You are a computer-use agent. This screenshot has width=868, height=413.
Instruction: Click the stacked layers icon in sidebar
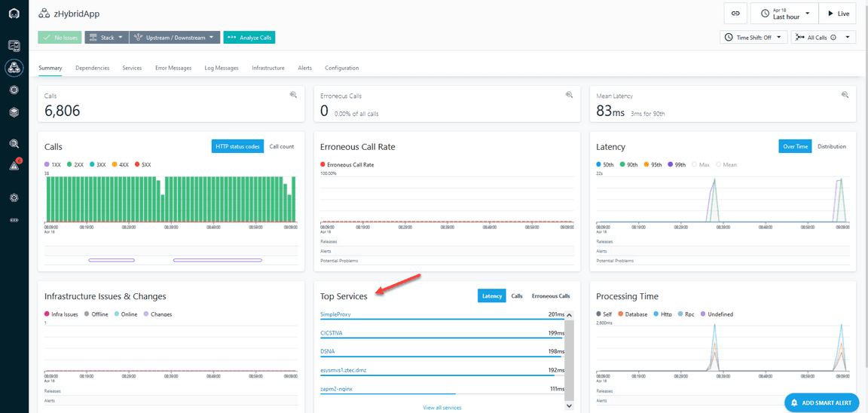coord(14,112)
